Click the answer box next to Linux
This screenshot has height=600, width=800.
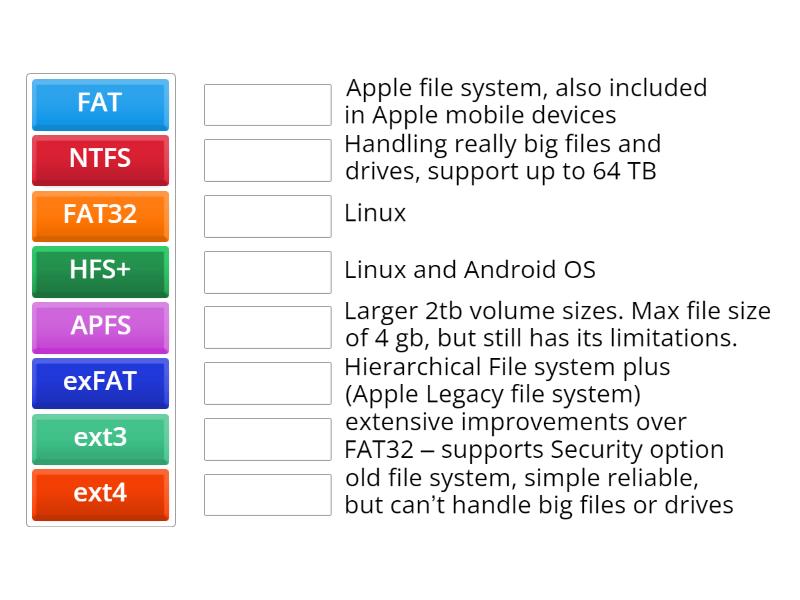pyautogui.click(x=266, y=216)
